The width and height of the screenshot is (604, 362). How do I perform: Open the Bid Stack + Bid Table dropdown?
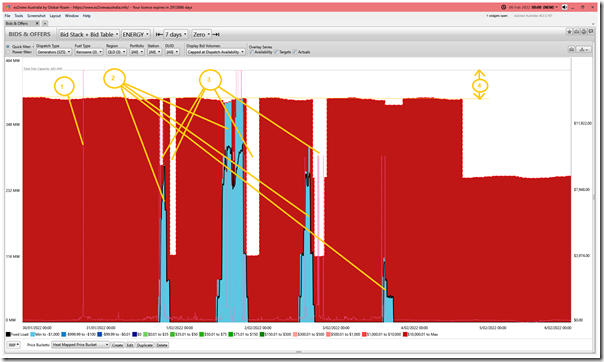coord(89,34)
